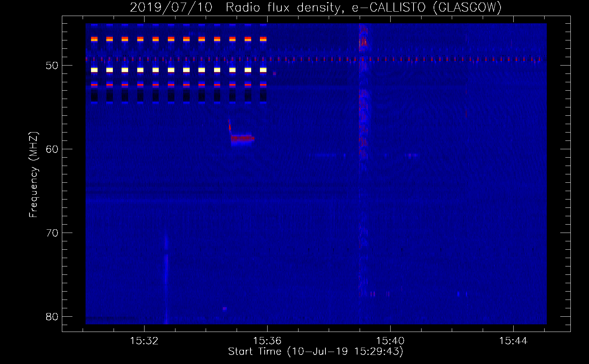
Task: Click the 'Start Time (10-Jul-19 15:29:43)' label
Action: coord(316,352)
